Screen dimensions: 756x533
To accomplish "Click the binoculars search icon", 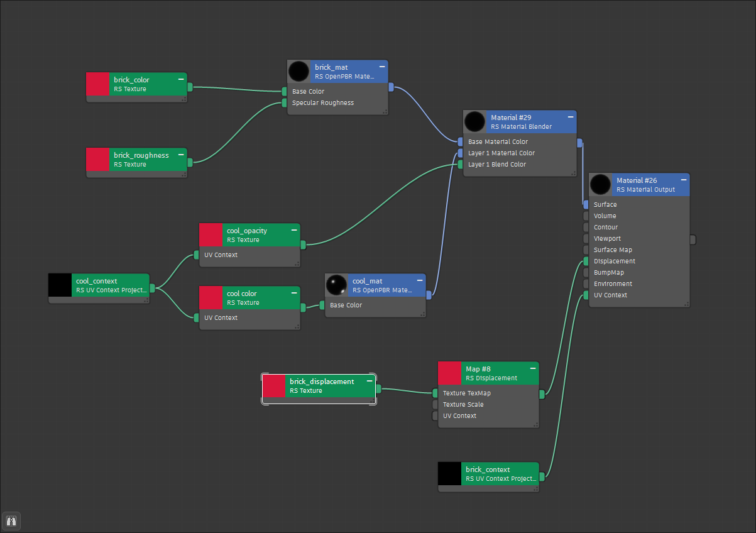I will [x=11, y=521].
